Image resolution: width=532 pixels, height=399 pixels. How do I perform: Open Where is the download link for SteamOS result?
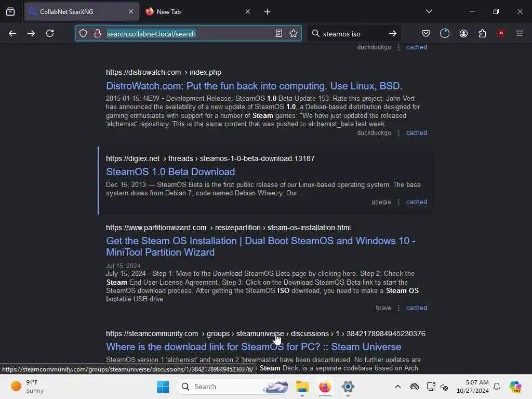[254, 347]
